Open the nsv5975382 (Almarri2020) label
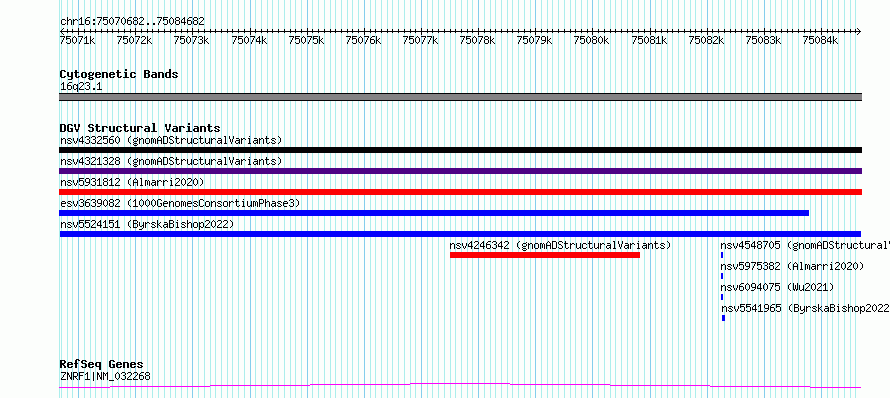890x398 pixels. point(792,266)
